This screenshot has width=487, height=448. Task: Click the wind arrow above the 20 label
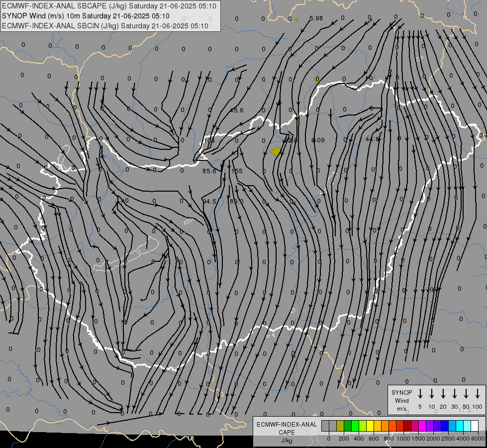coord(443,394)
